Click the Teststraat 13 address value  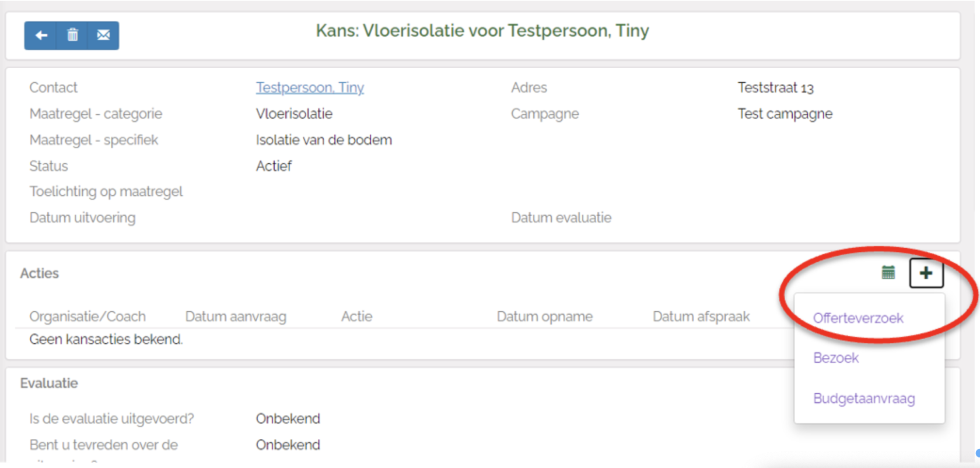coord(775,87)
